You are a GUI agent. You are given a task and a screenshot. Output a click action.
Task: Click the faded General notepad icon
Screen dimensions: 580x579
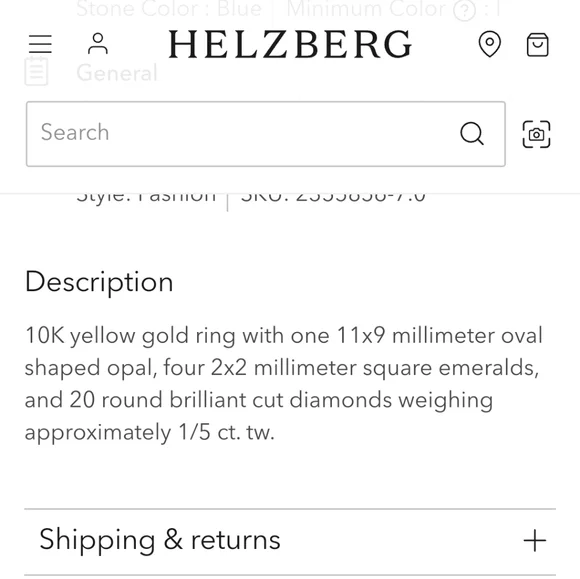pyautogui.click(x=36, y=71)
